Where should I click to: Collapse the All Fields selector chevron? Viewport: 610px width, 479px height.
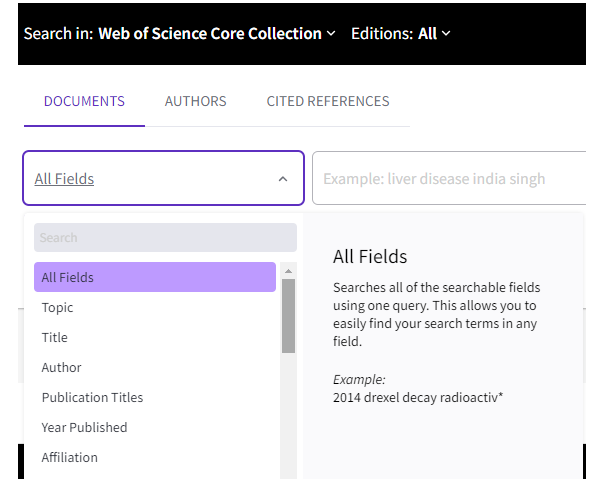(x=283, y=179)
